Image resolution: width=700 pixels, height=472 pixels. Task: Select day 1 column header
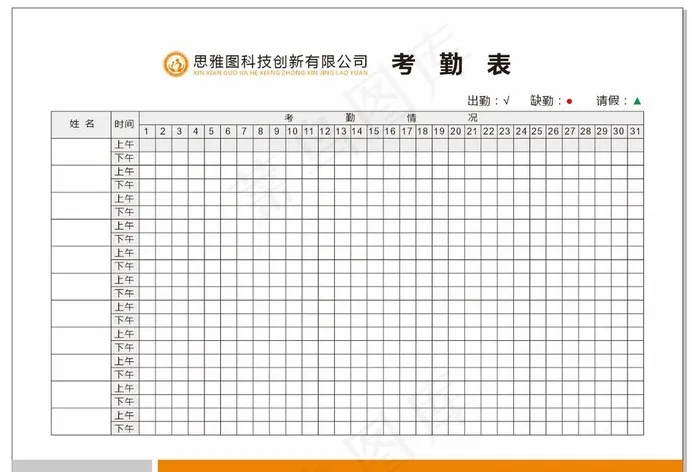147,131
